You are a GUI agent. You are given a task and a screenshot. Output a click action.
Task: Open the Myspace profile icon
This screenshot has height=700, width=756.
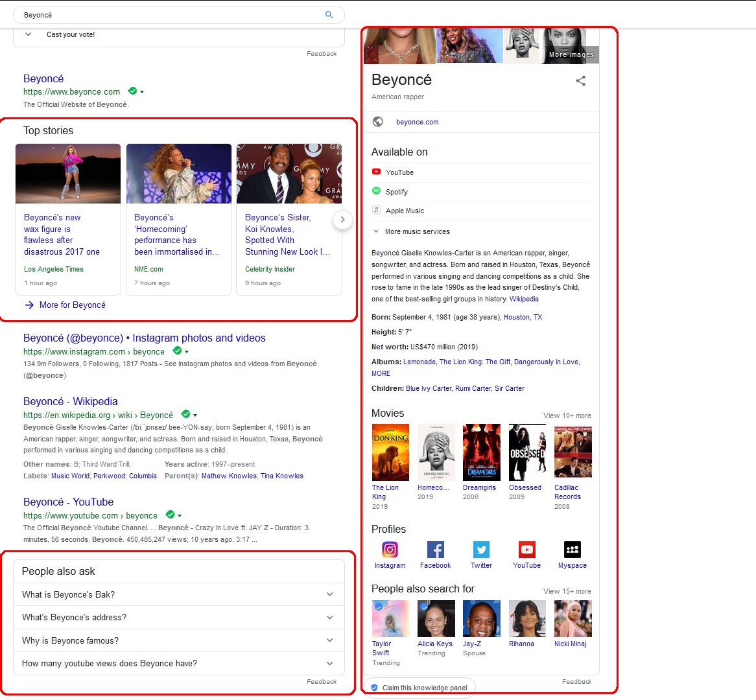pos(573,550)
